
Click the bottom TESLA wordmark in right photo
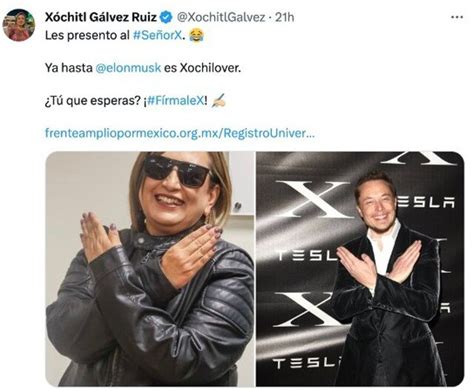point(307,363)
